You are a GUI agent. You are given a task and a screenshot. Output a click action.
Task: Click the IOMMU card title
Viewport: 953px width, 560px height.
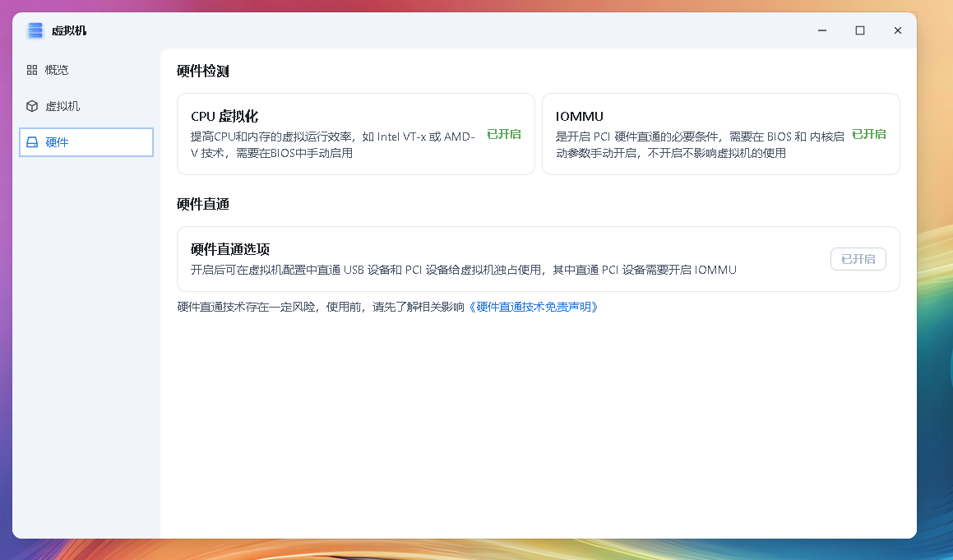point(579,117)
